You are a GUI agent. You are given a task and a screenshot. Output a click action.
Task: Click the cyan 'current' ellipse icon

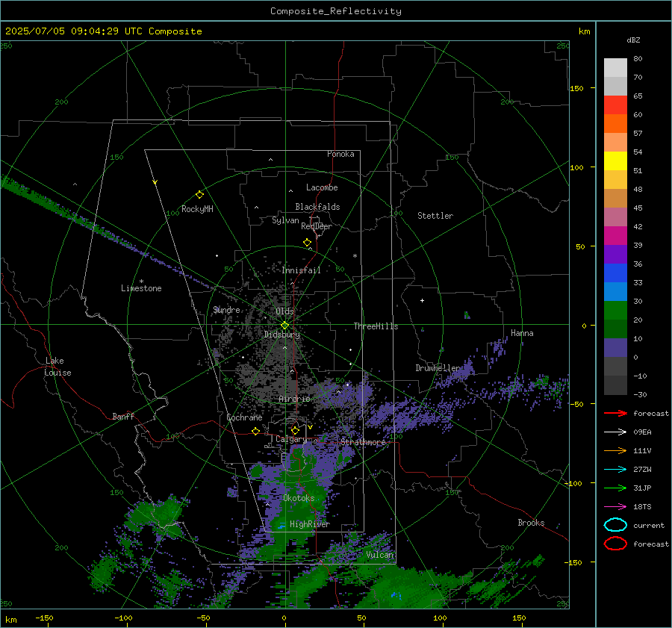tap(615, 525)
